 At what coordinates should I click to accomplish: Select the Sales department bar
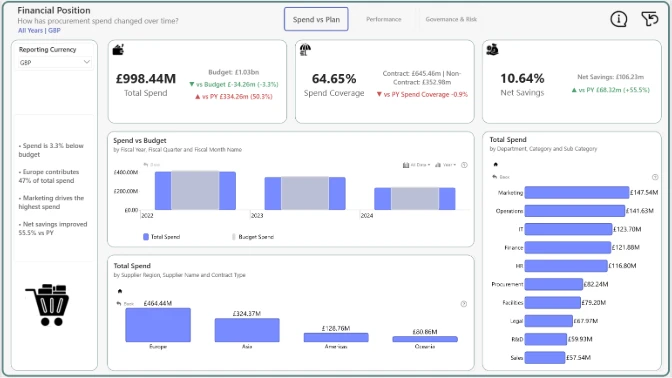(x=545, y=357)
